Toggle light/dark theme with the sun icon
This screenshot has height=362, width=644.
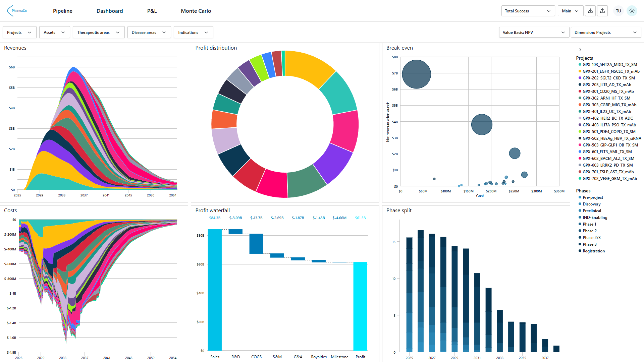coord(632,11)
